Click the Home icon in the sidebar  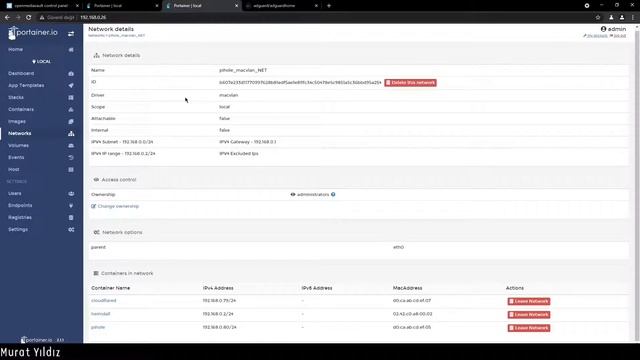71,49
